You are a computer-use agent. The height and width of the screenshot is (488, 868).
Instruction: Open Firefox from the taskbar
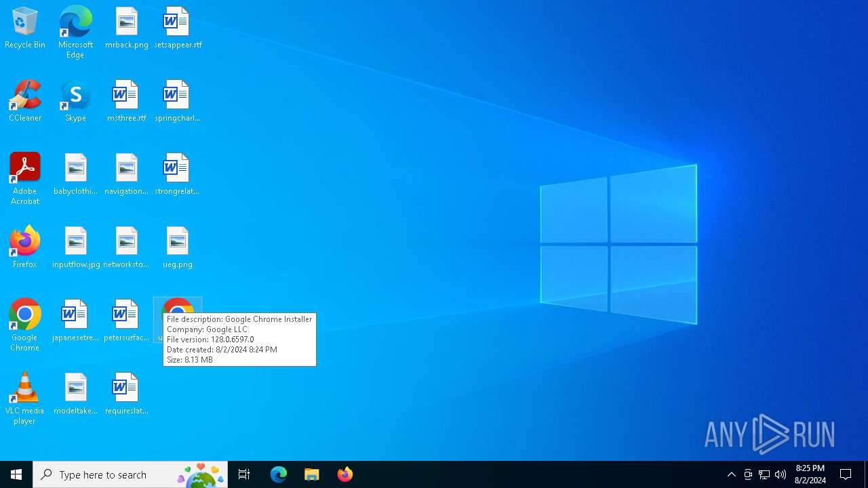pos(345,474)
